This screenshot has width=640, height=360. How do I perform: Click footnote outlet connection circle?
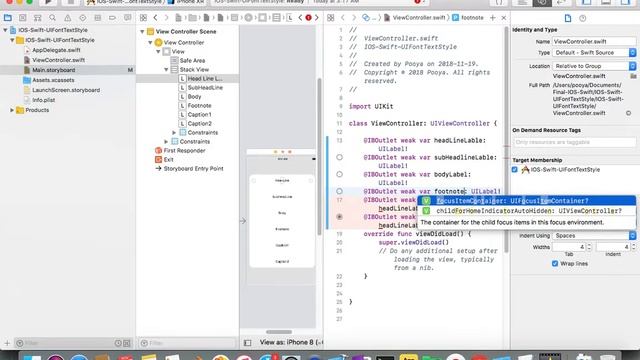(340, 191)
